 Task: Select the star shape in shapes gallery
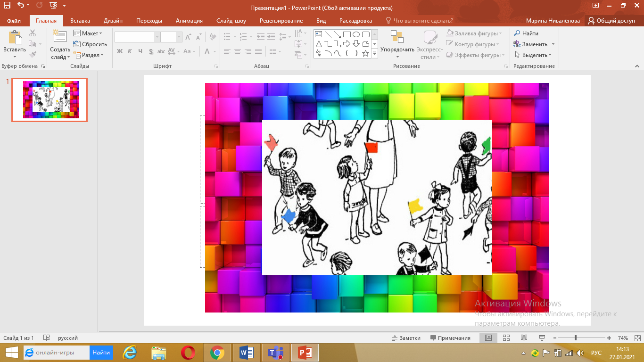pos(365,53)
